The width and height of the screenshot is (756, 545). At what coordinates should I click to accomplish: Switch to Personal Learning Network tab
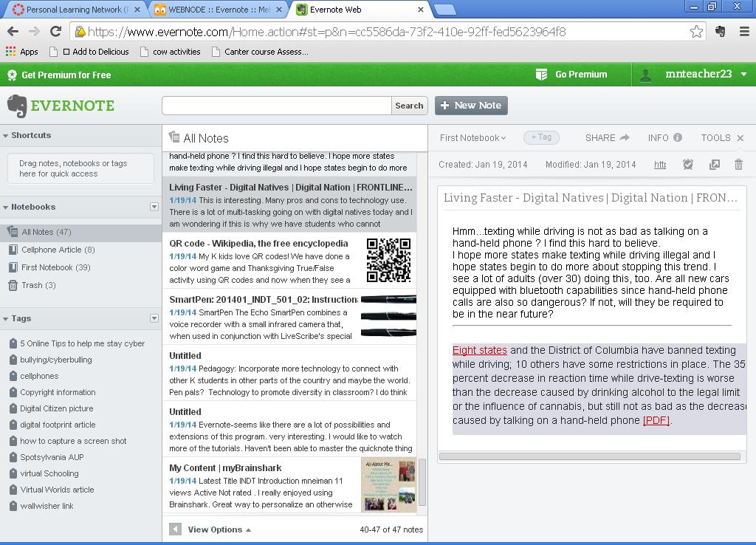(x=75, y=10)
